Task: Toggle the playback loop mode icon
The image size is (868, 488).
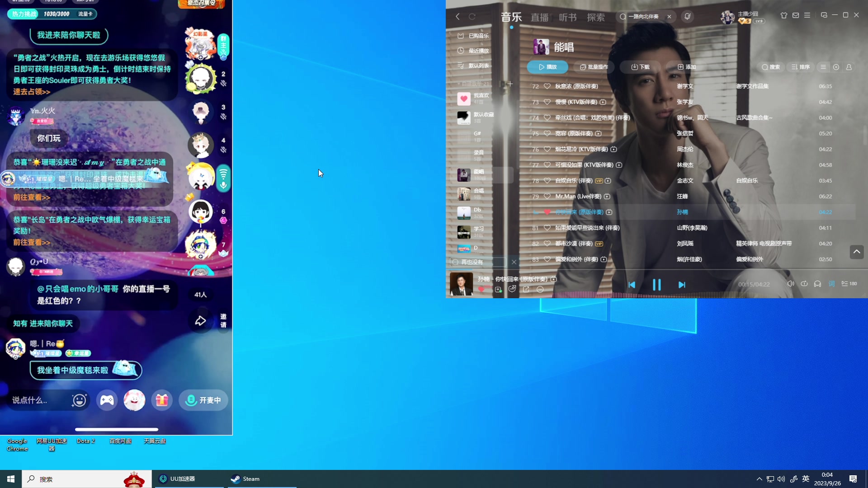Action: coord(804,284)
